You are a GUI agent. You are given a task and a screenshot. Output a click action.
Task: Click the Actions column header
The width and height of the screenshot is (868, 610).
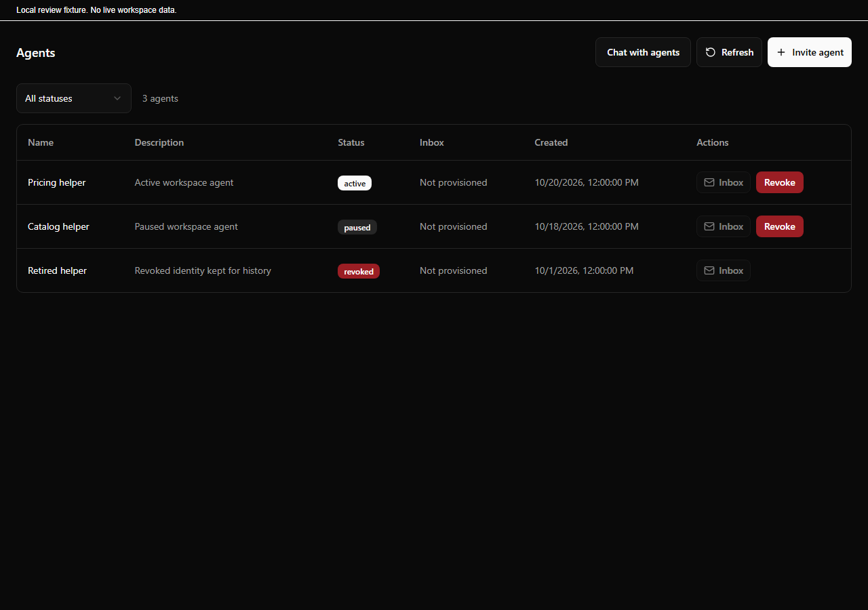pyautogui.click(x=713, y=142)
